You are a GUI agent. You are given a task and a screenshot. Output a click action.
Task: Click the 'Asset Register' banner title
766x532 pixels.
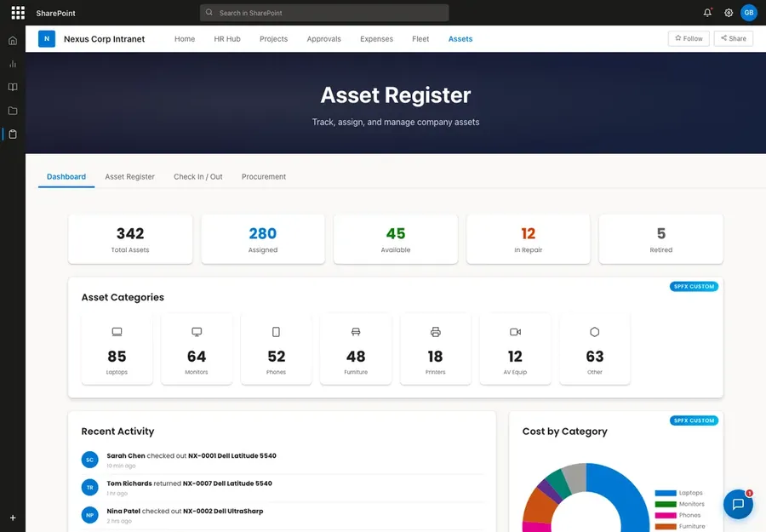pyautogui.click(x=396, y=94)
